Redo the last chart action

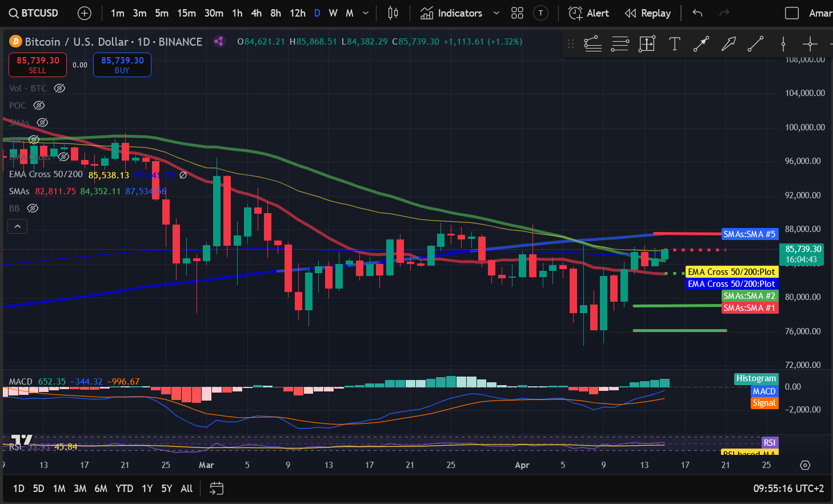[724, 13]
